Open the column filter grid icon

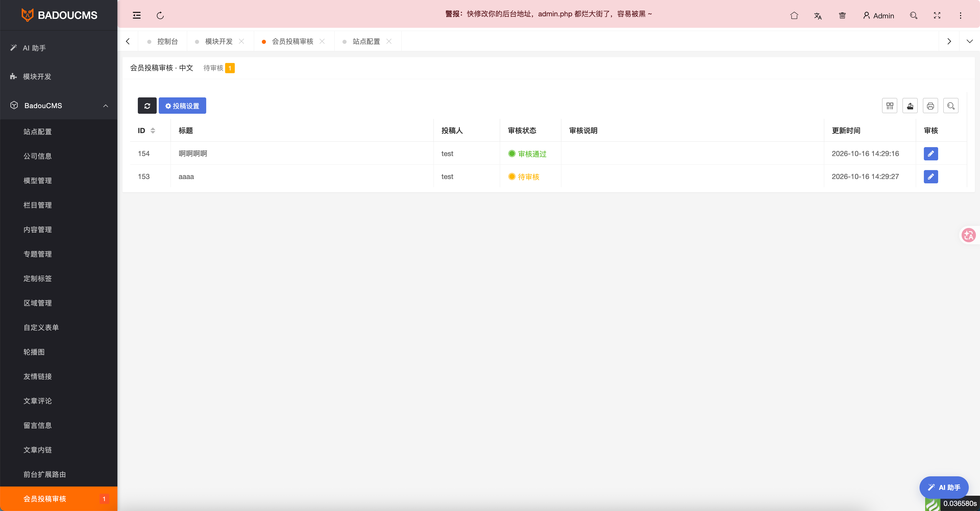click(889, 106)
